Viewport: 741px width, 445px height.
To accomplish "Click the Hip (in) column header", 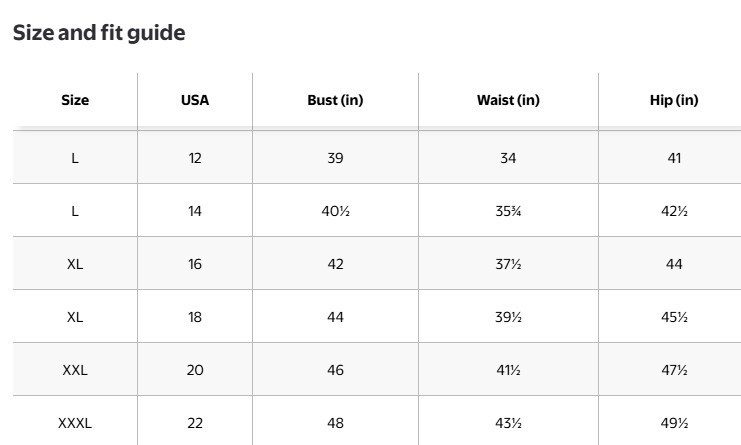I will pyautogui.click(x=674, y=100).
